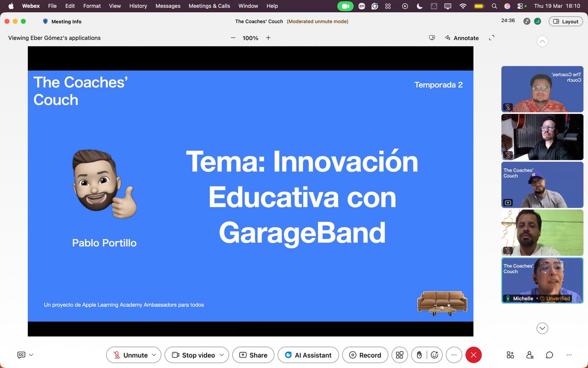588x368 pixels.
Task: Unmute your microphone
Action: pyautogui.click(x=130, y=355)
